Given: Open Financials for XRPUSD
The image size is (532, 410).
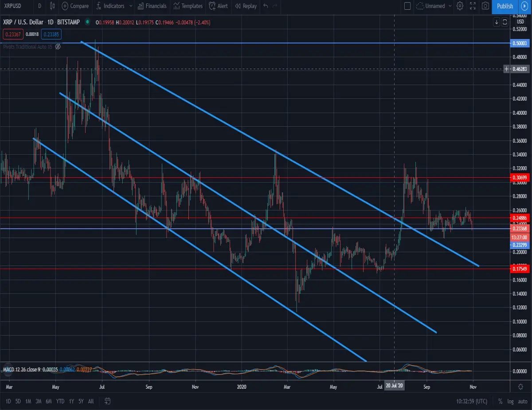Looking at the screenshot, I should [x=152, y=6].
